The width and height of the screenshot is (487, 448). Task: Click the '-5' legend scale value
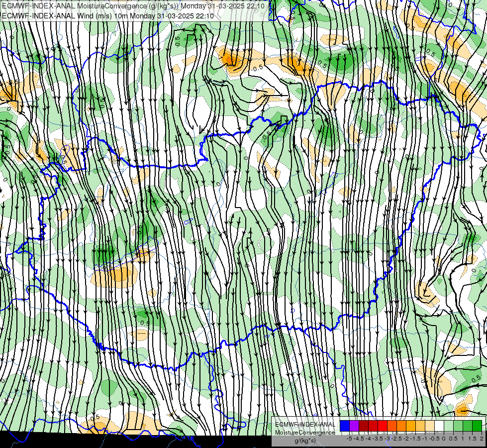349,439
